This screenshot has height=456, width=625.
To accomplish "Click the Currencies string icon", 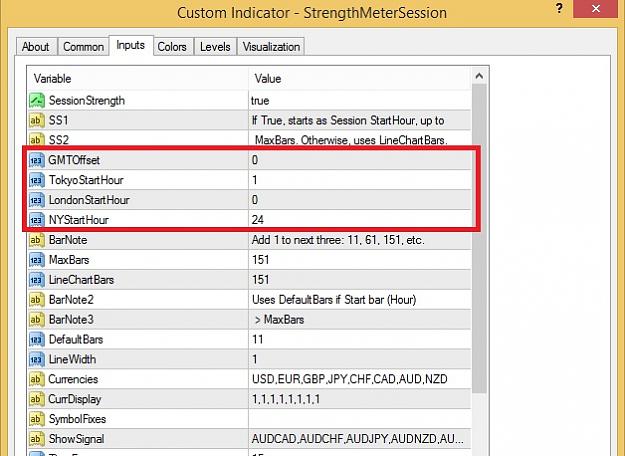I will (36, 379).
